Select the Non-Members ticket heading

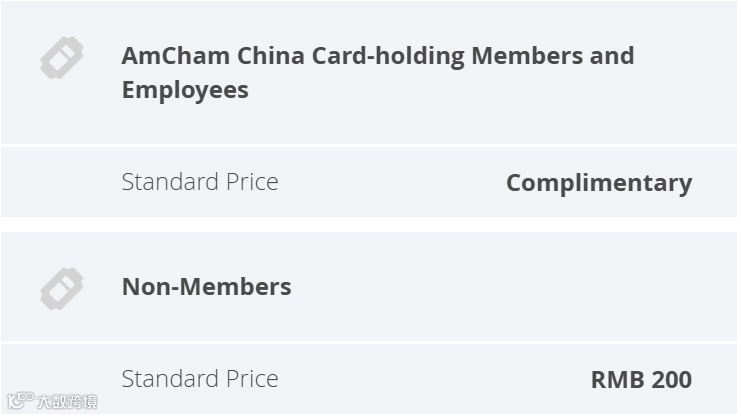click(x=206, y=287)
